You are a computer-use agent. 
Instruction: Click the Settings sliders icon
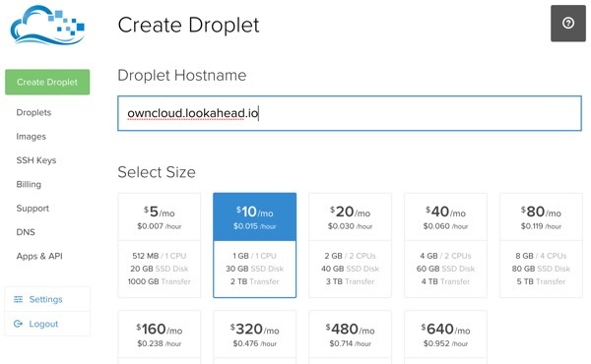coord(18,299)
